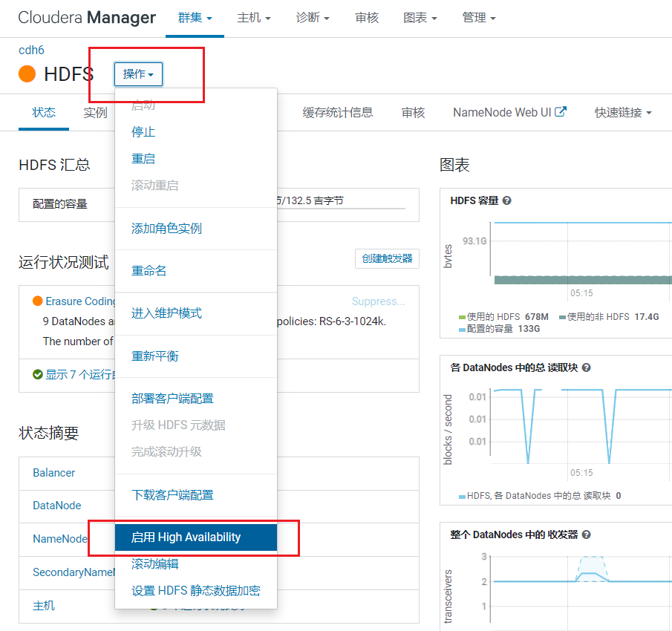This screenshot has height=631, width=672.
Task: Open help icon for DataNodes 读取块 chart
Action: pyautogui.click(x=587, y=367)
